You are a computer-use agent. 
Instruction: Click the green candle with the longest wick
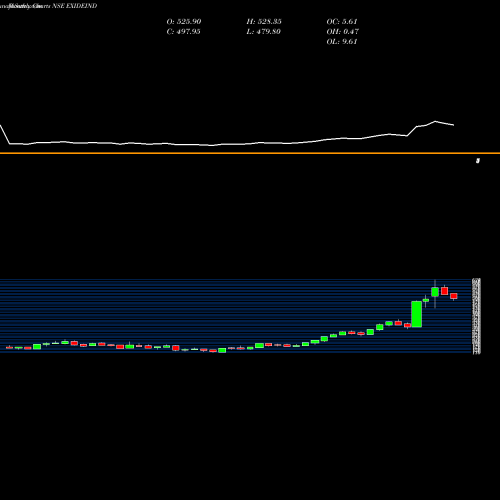pyautogui.click(x=435, y=293)
